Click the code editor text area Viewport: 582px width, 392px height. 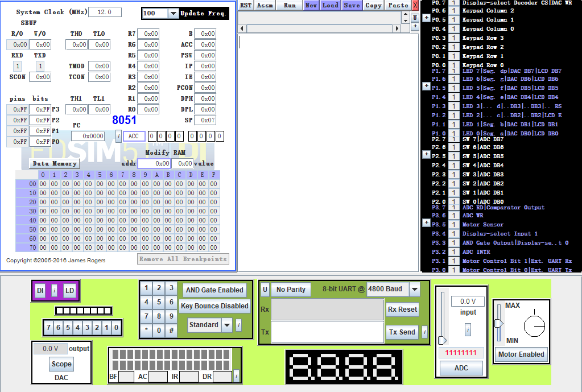[x=328, y=153]
